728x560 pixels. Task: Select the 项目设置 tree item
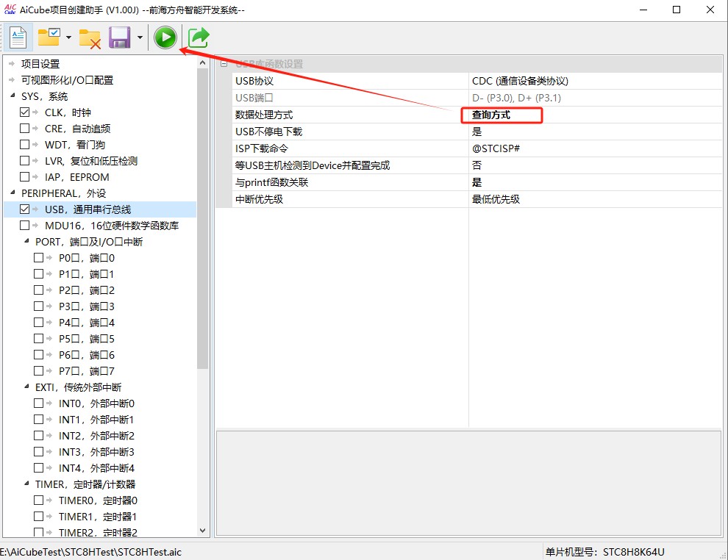40,64
